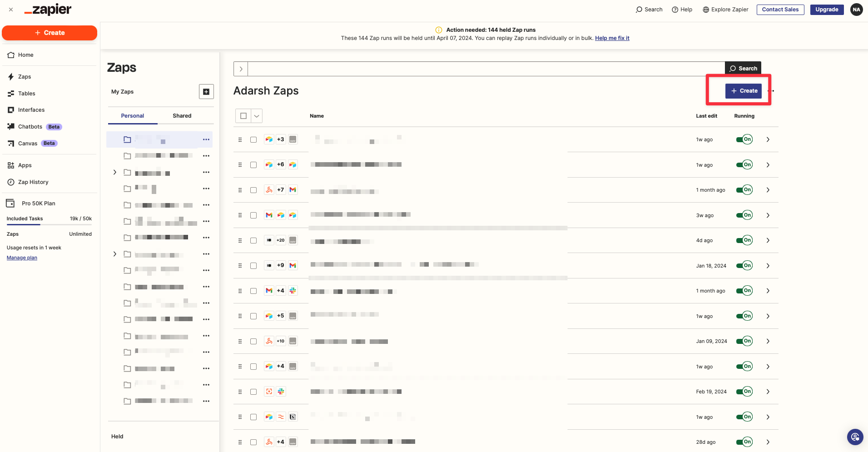This screenshot has width=868, height=452.
Task: Expand the search filter chevron
Action: 241,69
